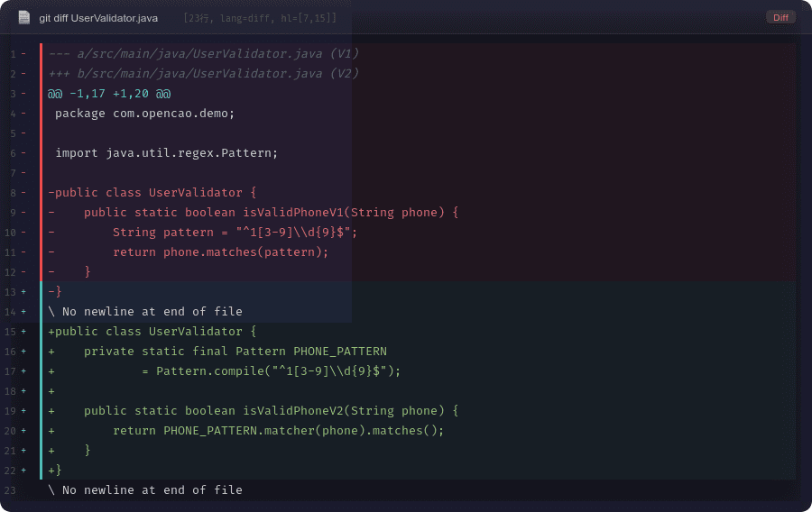Click line number 23 in the gutter
Screen dimensions: 812x512
coord(10,490)
